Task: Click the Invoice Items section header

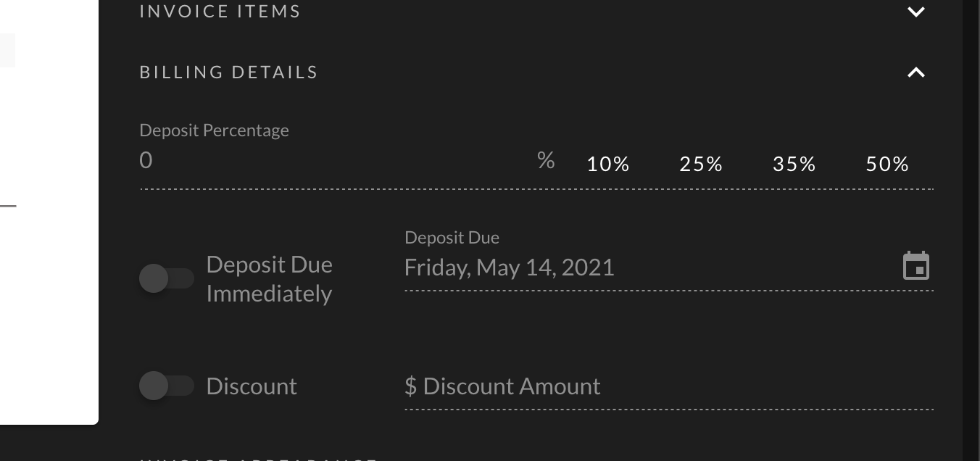Action: pyautogui.click(x=220, y=12)
